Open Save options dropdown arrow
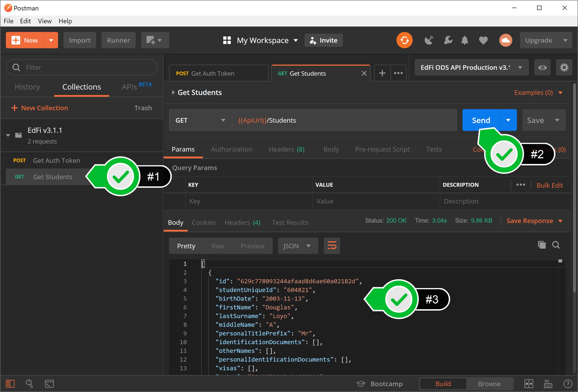 [557, 120]
